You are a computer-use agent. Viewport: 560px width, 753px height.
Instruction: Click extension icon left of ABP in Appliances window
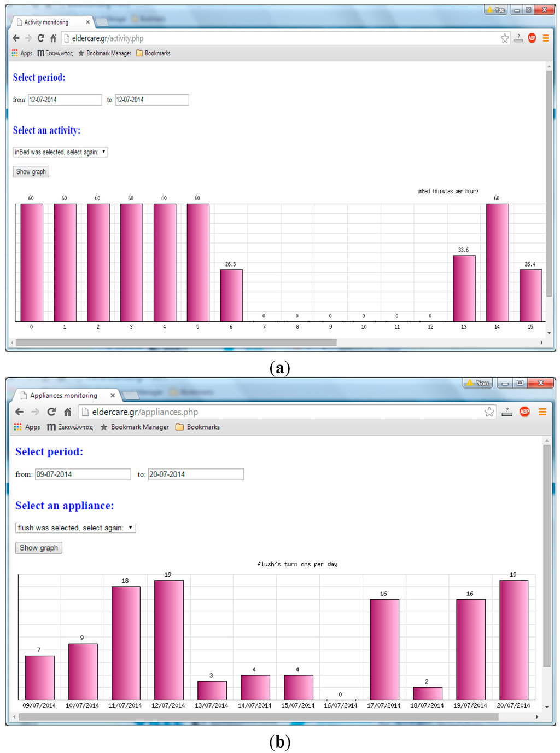point(507,412)
